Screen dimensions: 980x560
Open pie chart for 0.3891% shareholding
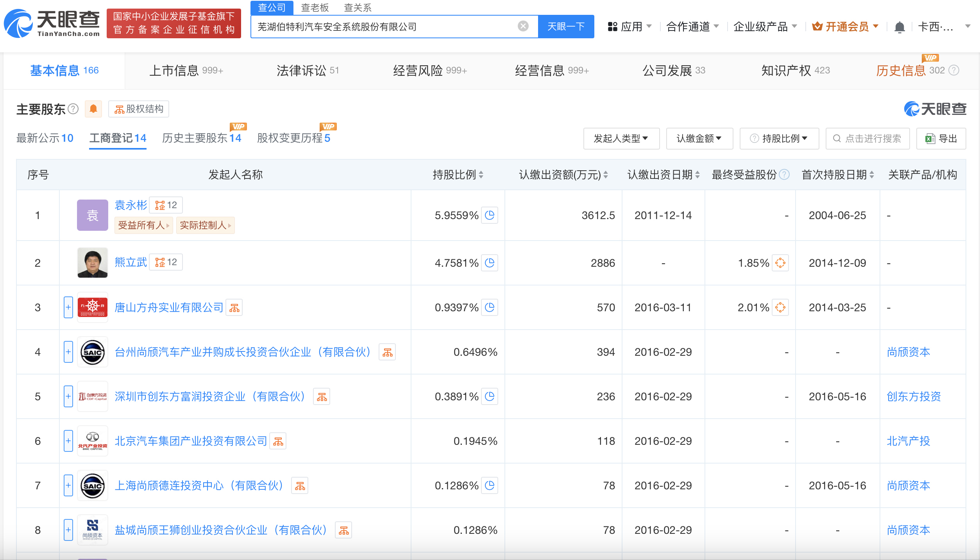click(x=489, y=396)
